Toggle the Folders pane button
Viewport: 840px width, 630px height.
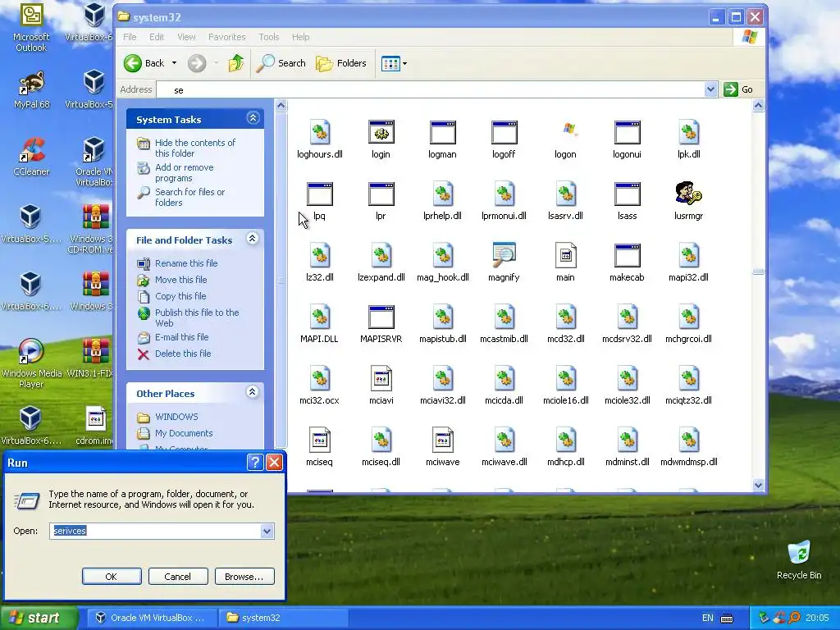click(341, 63)
